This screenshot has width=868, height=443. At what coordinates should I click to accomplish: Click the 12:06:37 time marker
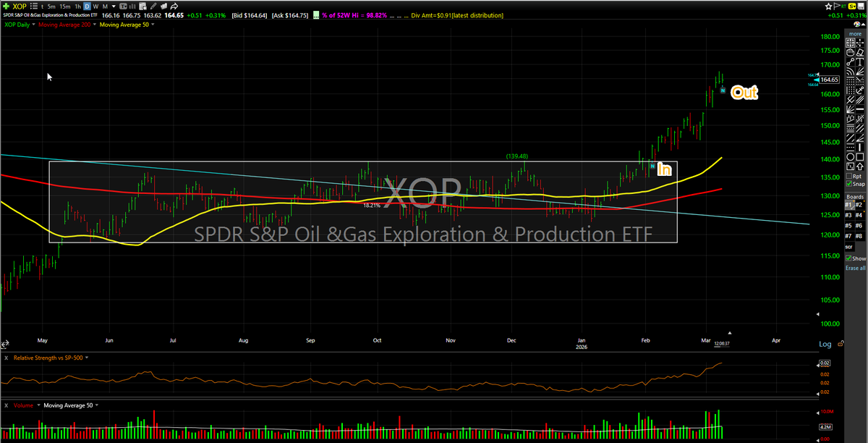point(722,343)
